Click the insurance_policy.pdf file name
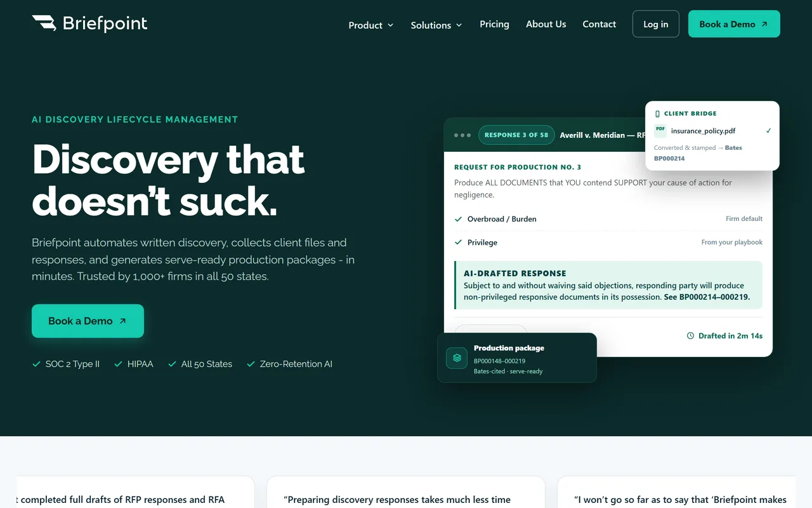 (x=704, y=131)
